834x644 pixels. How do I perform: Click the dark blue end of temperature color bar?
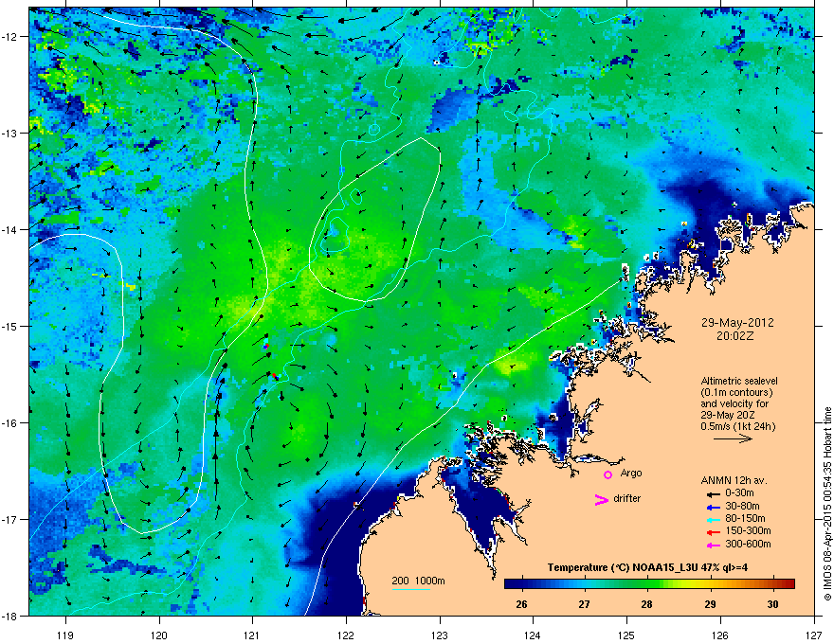pos(510,584)
